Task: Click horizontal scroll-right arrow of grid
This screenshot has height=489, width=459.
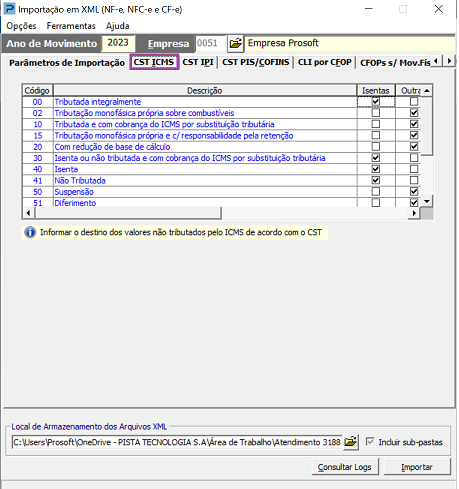Action: pyautogui.click(x=414, y=213)
